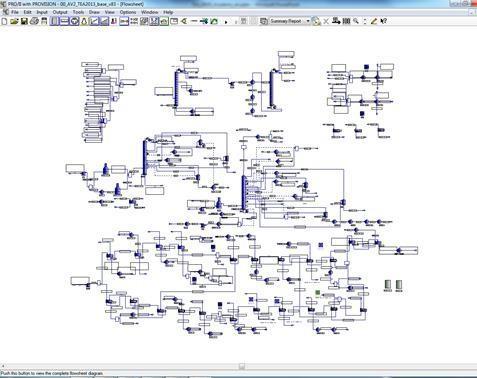The width and height of the screenshot is (477, 378).
Task: Click the New file icon
Action: 4,21
